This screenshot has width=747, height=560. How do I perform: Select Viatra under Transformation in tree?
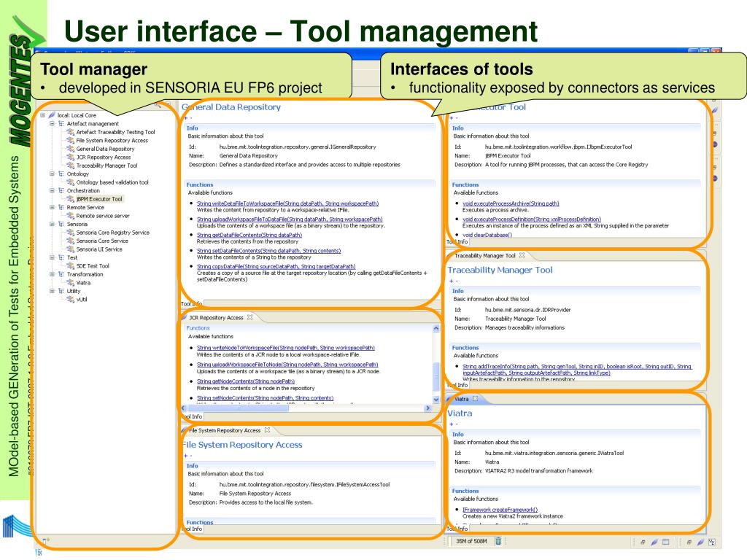point(83,283)
